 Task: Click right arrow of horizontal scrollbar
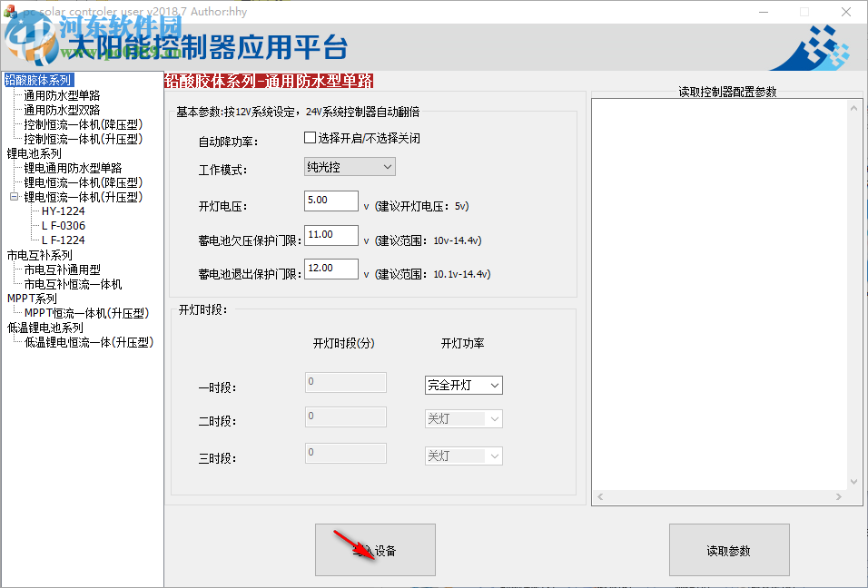coord(839,496)
